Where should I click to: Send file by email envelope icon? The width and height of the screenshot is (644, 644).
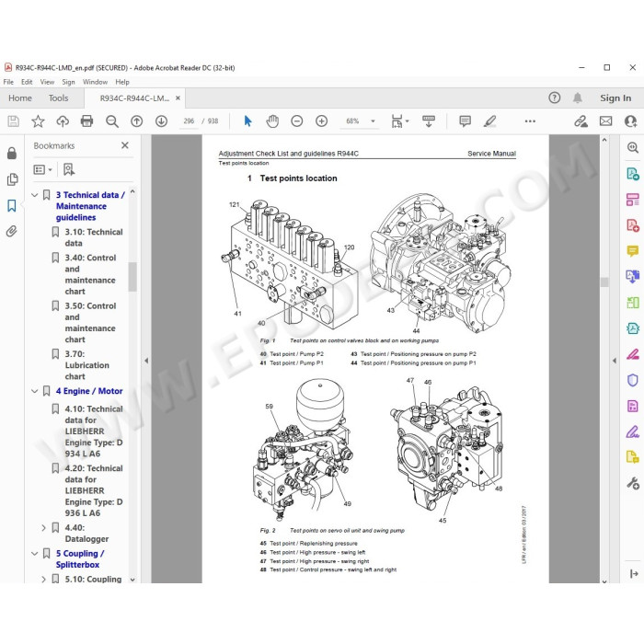click(605, 121)
